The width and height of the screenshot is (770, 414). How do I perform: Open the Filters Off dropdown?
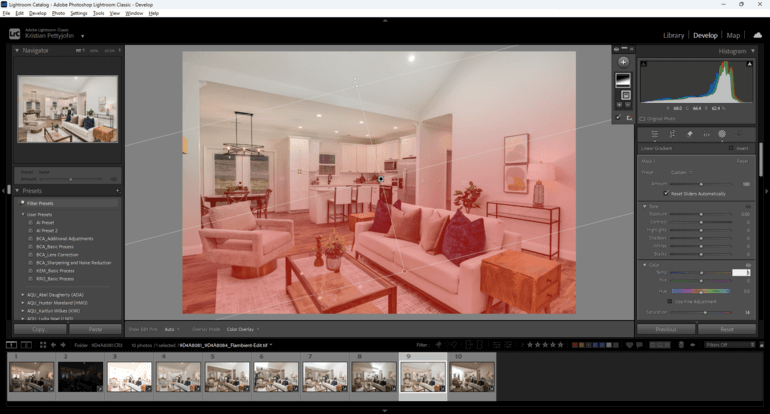(x=729, y=345)
